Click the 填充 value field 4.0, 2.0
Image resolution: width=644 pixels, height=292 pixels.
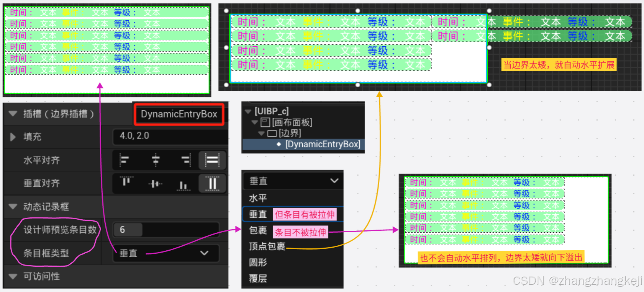click(x=170, y=136)
